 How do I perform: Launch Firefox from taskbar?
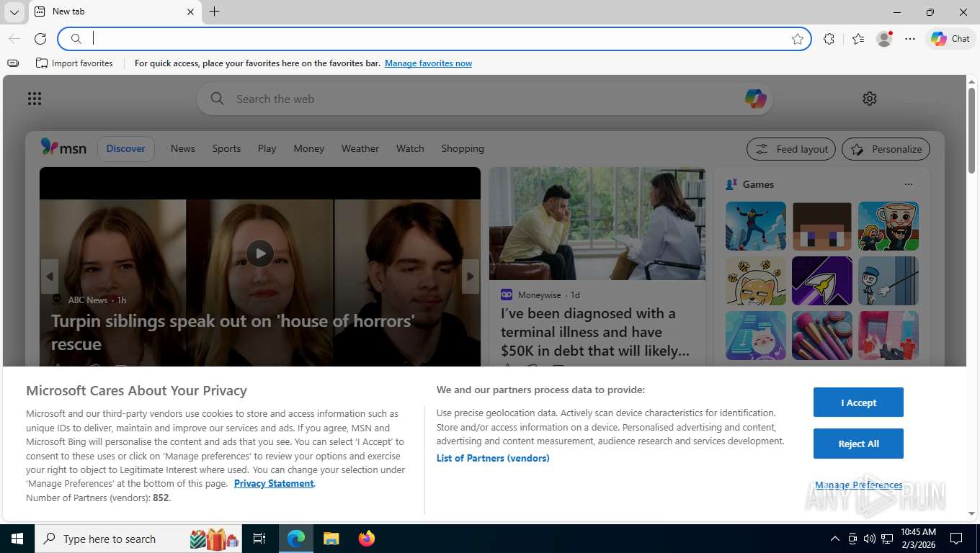(x=367, y=539)
